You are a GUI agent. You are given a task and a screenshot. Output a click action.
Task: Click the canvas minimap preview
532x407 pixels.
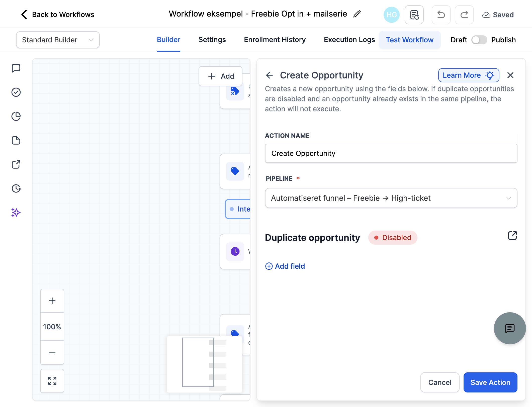(205, 364)
